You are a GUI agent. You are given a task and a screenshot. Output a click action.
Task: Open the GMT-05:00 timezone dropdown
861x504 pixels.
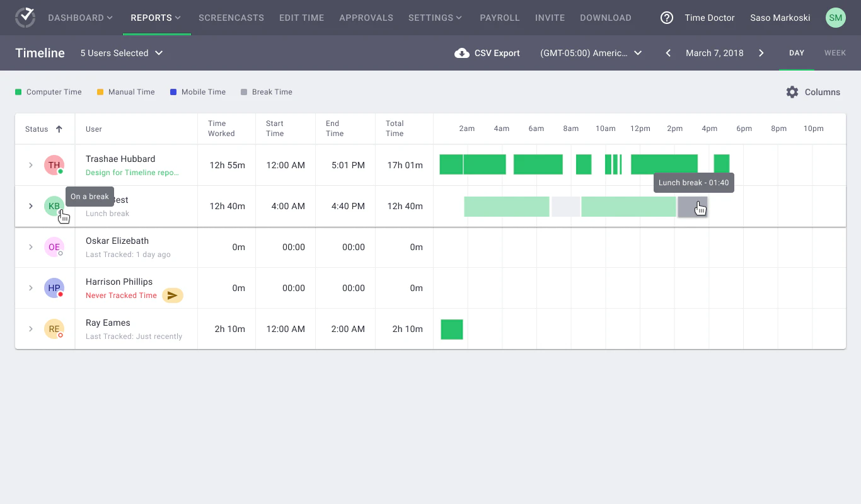(x=591, y=53)
